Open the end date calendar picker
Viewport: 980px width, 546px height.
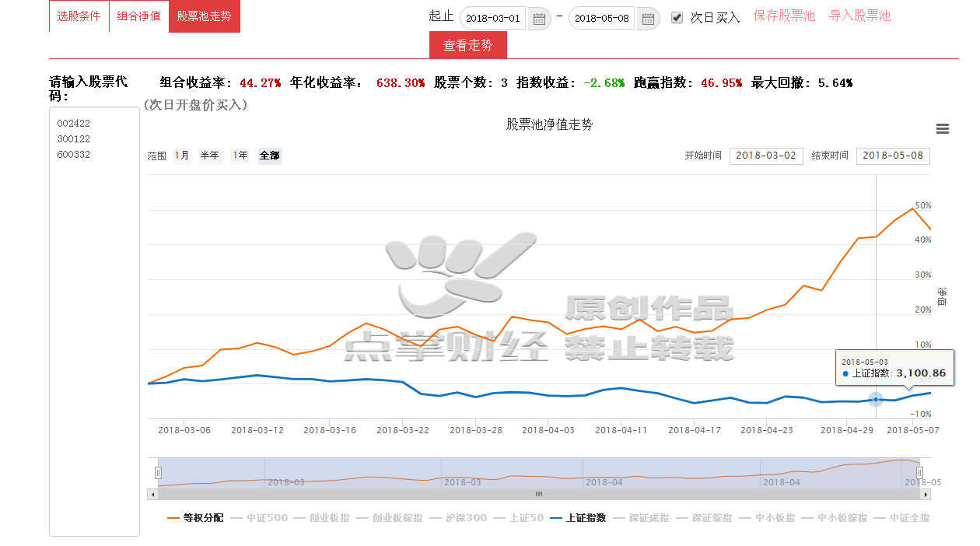[x=648, y=18]
